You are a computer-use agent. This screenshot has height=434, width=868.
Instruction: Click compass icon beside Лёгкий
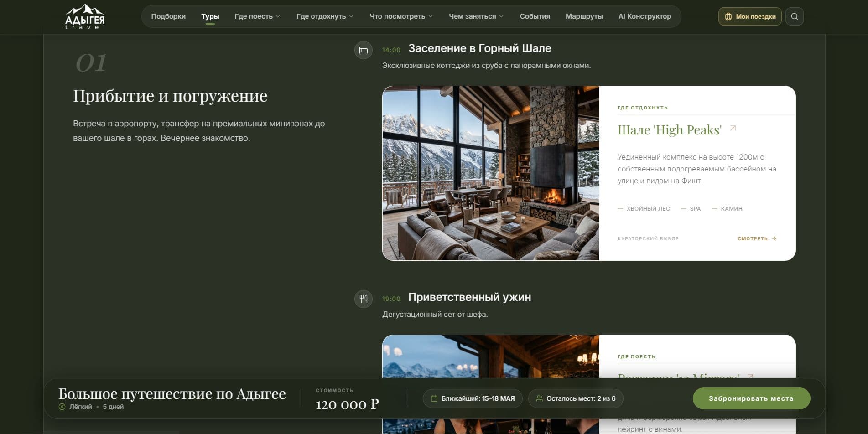click(x=62, y=407)
